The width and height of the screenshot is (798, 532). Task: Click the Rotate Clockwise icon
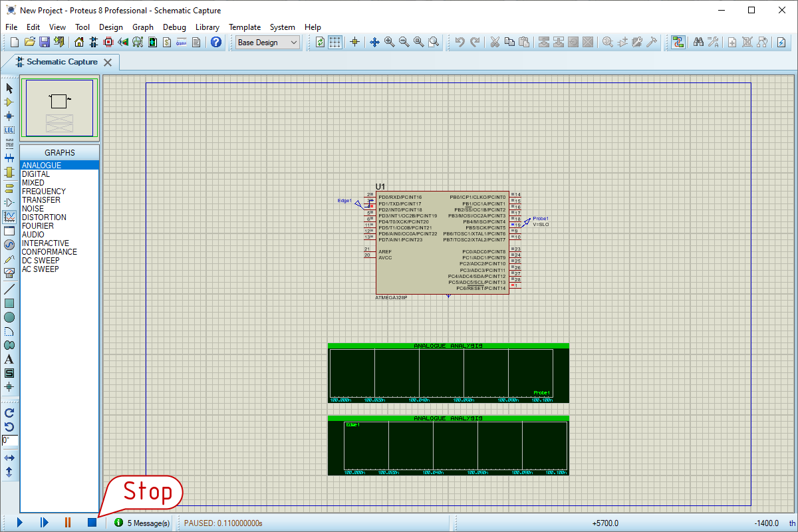click(x=9, y=413)
